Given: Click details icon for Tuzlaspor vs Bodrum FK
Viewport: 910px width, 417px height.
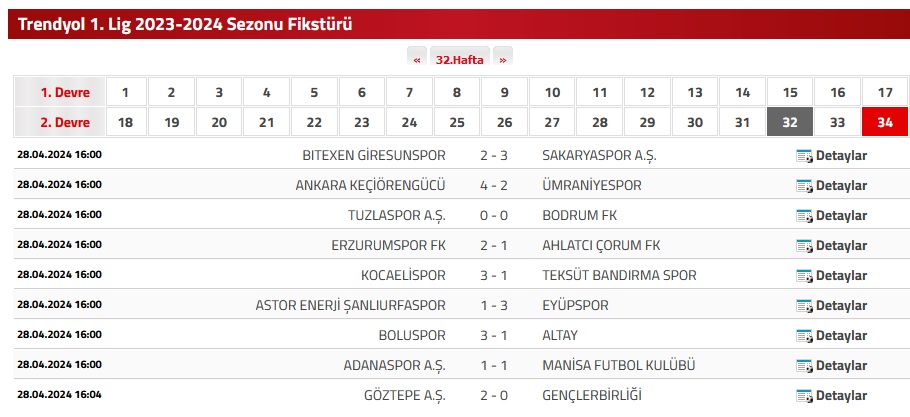Looking at the screenshot, I should [x=804, y=216].
